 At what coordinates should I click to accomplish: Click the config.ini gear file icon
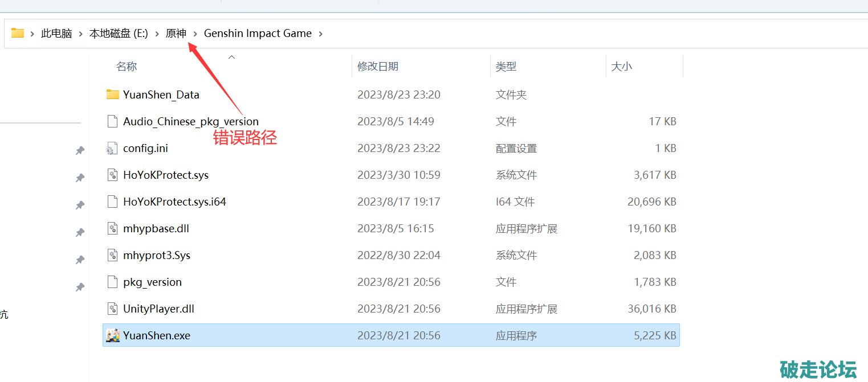click(112, 149)
